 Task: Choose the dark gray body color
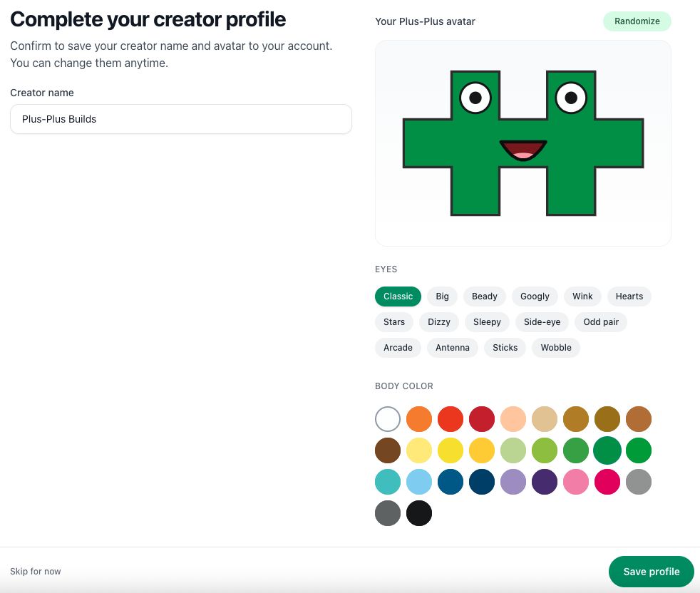388,513
